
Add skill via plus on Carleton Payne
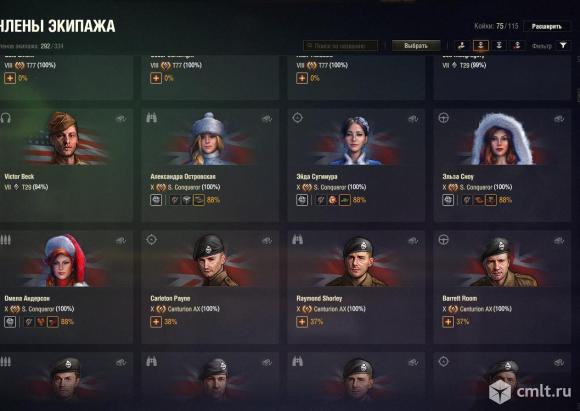tap(156, 322)
